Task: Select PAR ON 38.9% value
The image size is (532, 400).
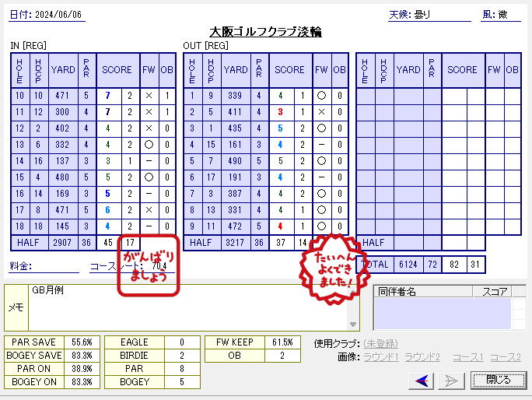Action: click(x=82, y=369)
